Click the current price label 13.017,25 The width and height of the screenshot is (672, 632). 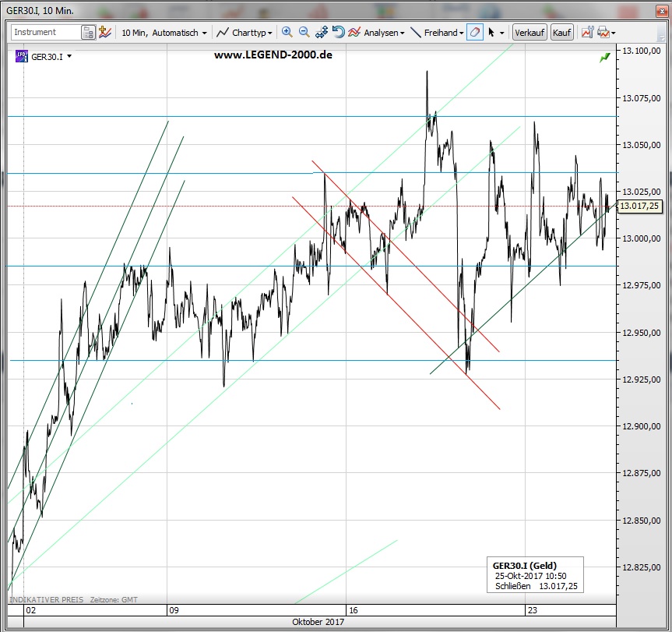(x=639, y=206)
